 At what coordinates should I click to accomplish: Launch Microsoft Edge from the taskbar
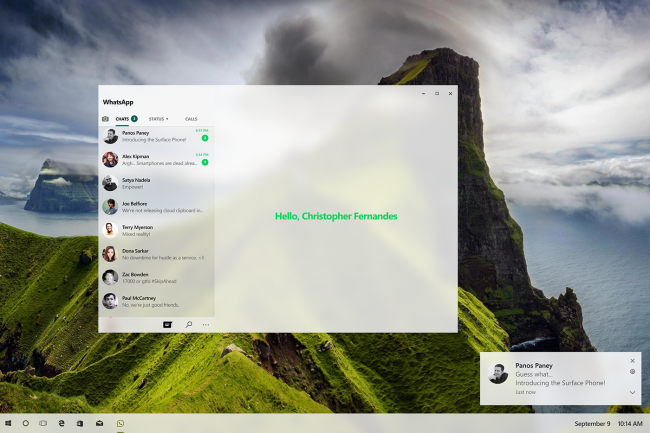(61, 423)
